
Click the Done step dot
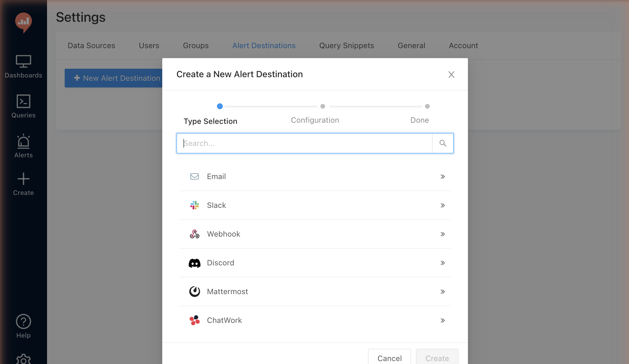(427, 106)
